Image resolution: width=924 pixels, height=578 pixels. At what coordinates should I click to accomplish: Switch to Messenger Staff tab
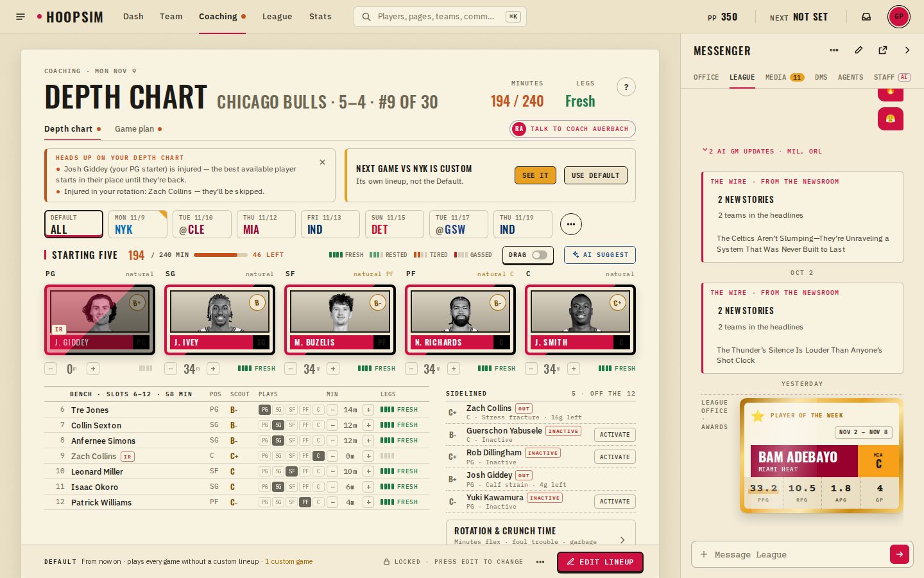click(x=892, y=77)
